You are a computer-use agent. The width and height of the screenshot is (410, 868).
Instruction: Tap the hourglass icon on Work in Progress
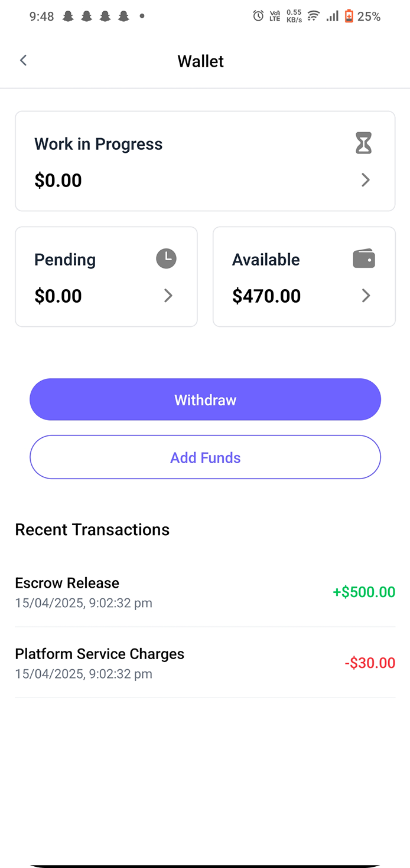tap(364, 143)
